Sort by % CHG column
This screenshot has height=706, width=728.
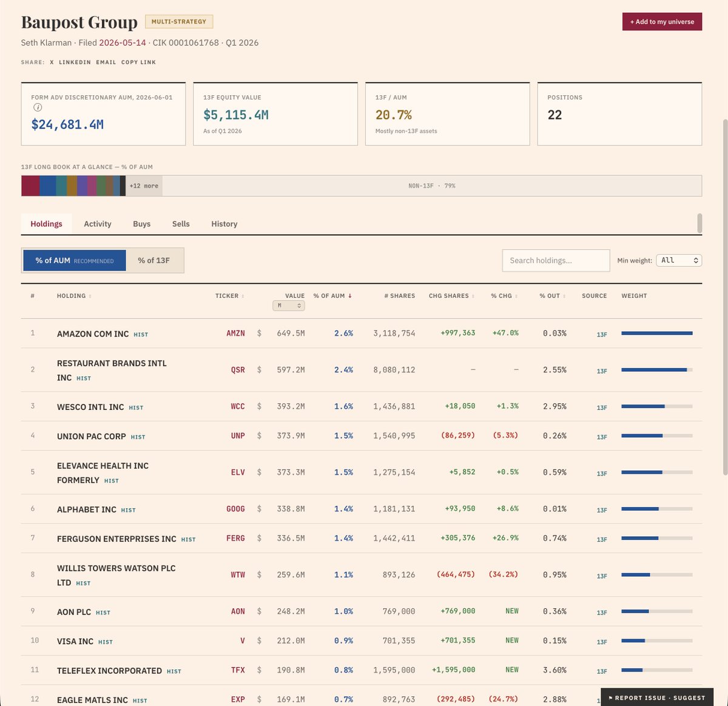(504, 296)
